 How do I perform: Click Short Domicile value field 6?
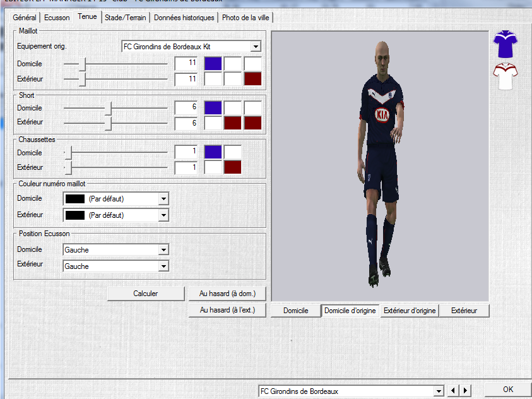click(186, 108)
